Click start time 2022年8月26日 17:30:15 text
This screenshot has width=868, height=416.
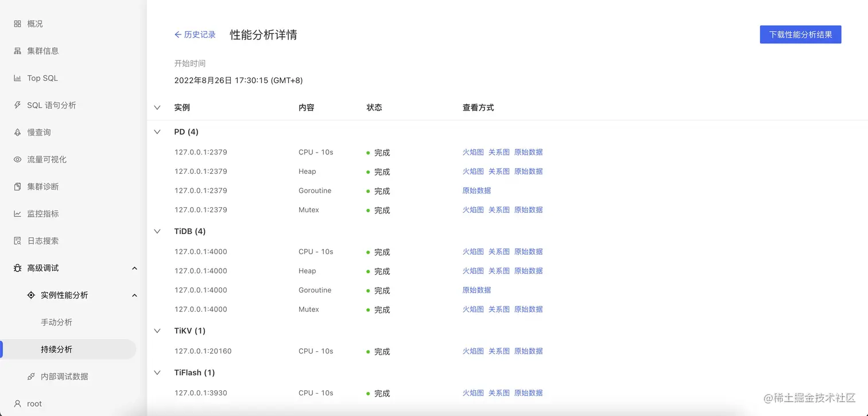[238, 81]
